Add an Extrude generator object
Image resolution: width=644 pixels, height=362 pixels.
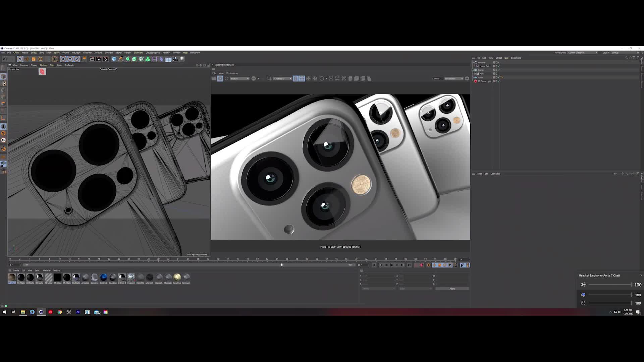(x=134, y=59)
